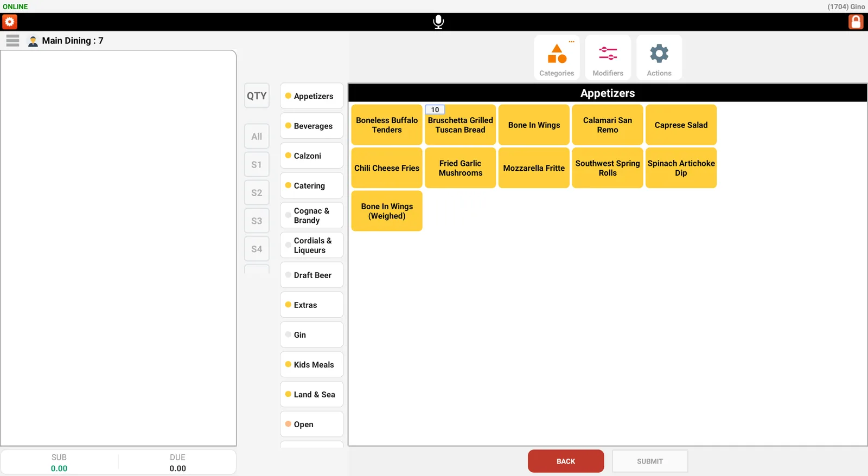
Task: Open the Extras category
Action: click(x=312, y=305)
